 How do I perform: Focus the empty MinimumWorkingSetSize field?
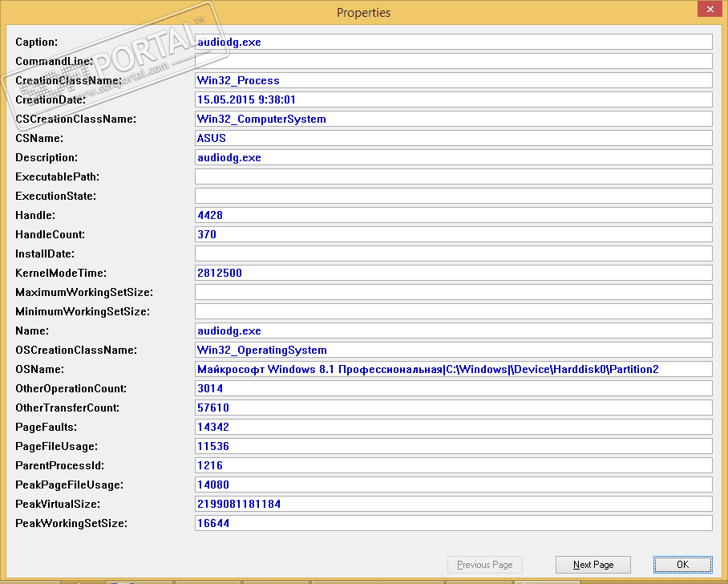tap(454, 311)
